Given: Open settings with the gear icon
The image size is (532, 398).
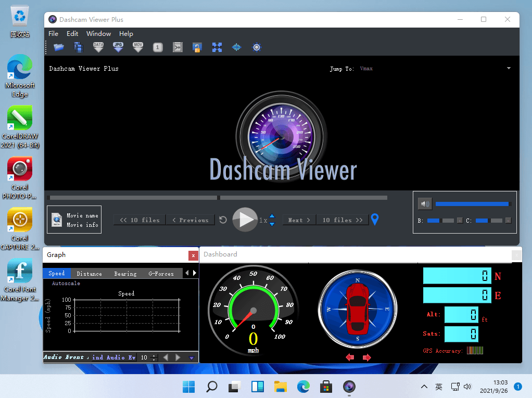Looking at the screenshot, I should tap(257, 47).
